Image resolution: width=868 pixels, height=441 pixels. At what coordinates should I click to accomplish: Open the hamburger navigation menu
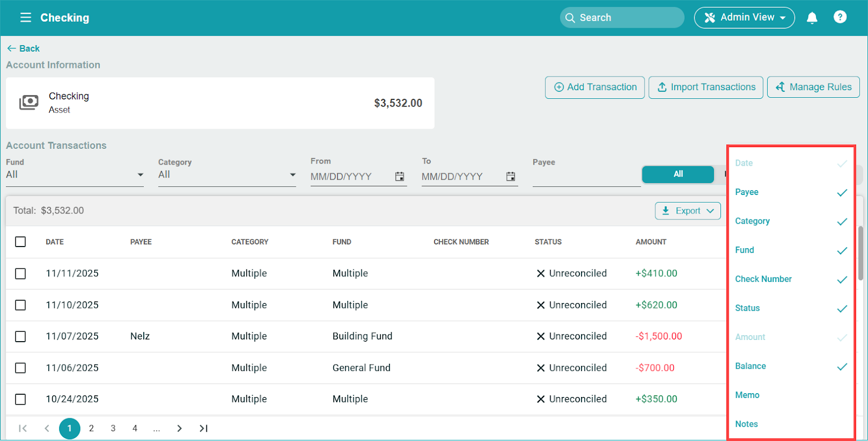25,18
